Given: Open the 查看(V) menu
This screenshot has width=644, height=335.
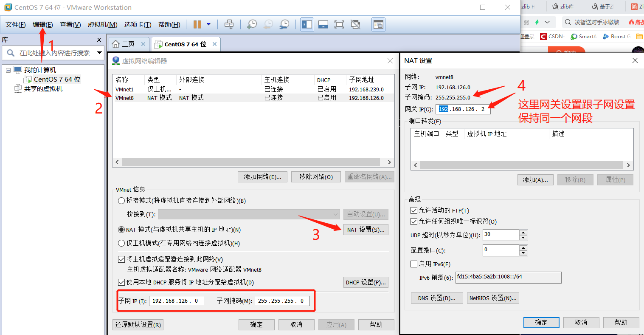Looking at the screenshot, I should pyautogui.click(x=70, y=25).
